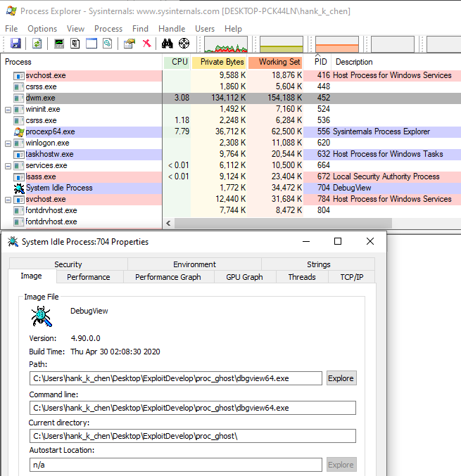
Task: Click the DLL/handle view toolbar icon
Action: 107,44
